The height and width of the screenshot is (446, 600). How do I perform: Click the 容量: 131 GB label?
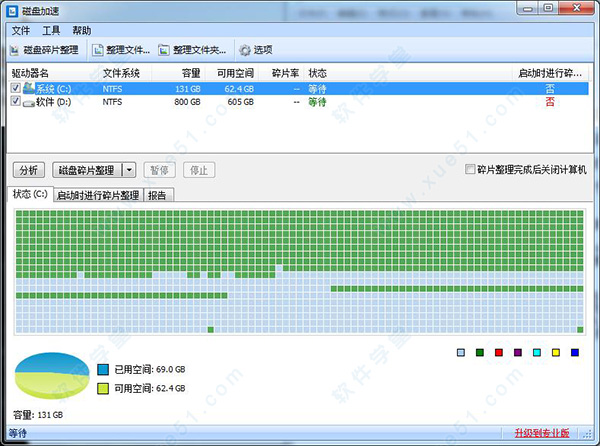coord(38,415)
